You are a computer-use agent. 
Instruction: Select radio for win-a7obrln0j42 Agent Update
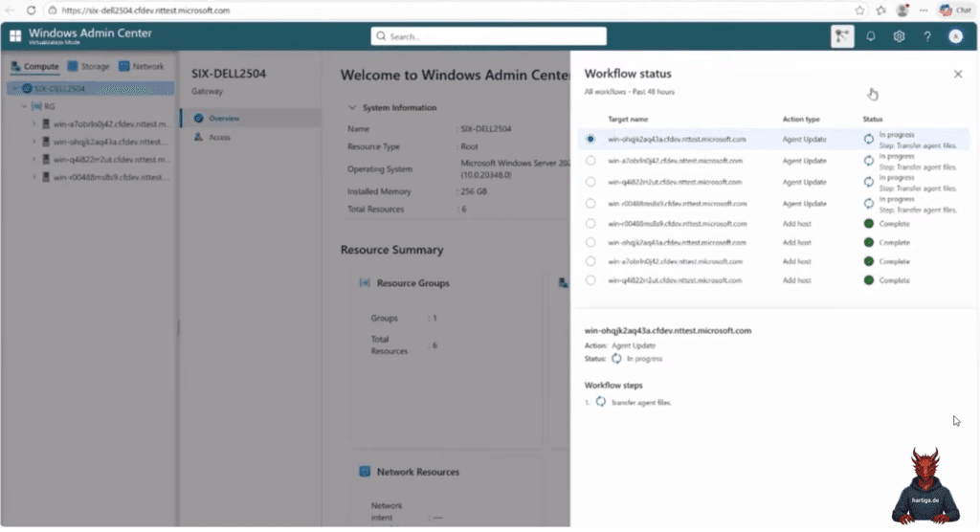[590, 161]
